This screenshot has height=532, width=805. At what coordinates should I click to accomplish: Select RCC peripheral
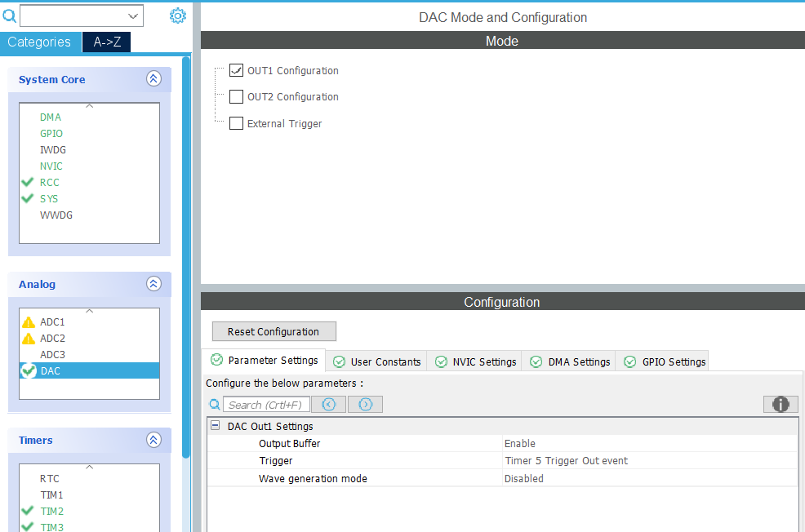[49, 183]
